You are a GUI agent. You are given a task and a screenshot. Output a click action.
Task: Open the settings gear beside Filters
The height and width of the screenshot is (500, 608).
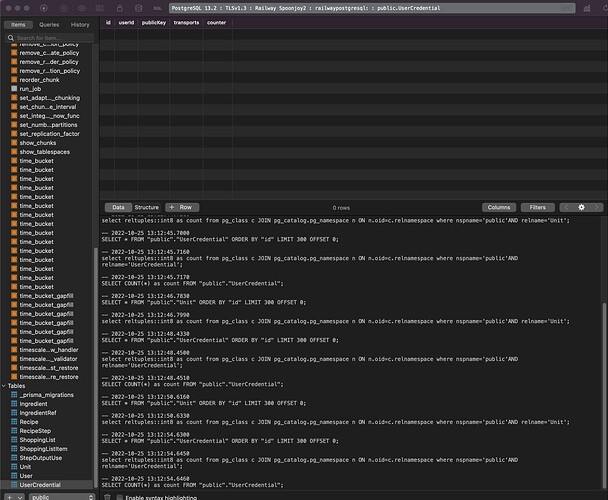coord(581,208)
